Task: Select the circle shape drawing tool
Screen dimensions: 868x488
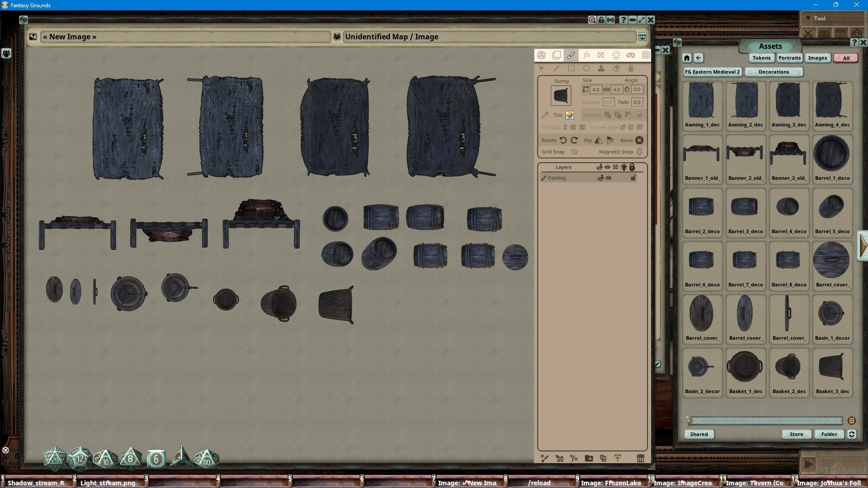Action: [586, 68]
